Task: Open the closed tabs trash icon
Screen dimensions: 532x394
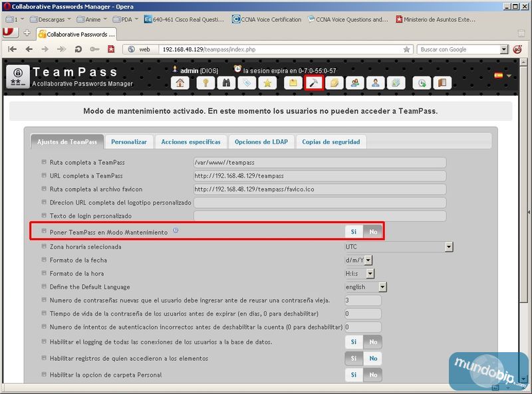Action: point(521,33)
